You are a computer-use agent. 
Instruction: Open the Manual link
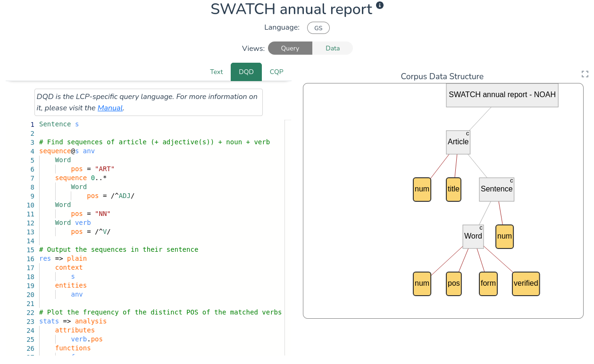tap(109, 108)
